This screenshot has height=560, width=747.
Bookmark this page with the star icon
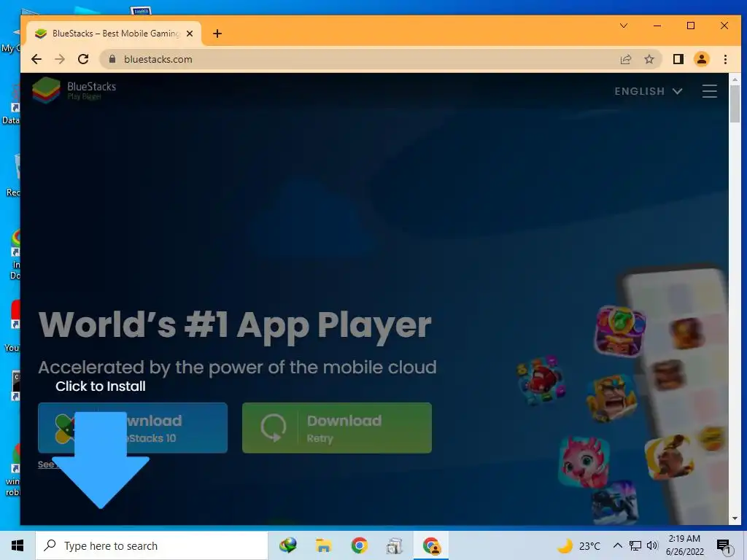click(x=649, y=59)
